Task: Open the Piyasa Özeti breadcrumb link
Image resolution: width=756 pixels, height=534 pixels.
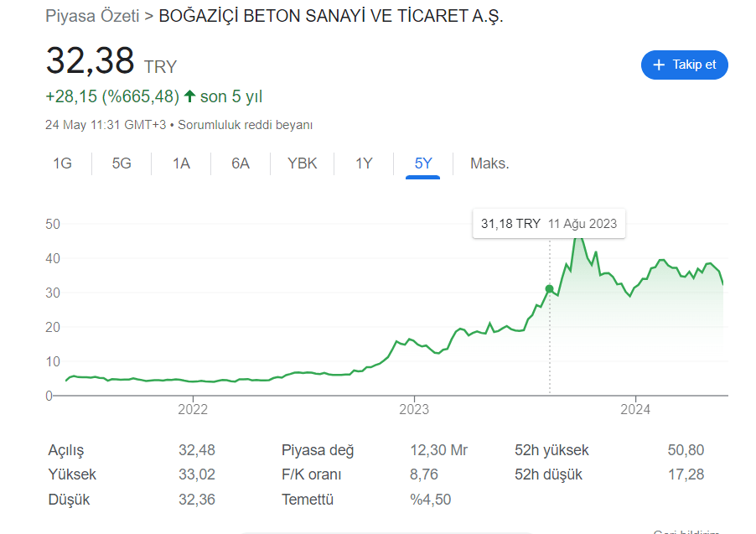Action: point(92,16)
